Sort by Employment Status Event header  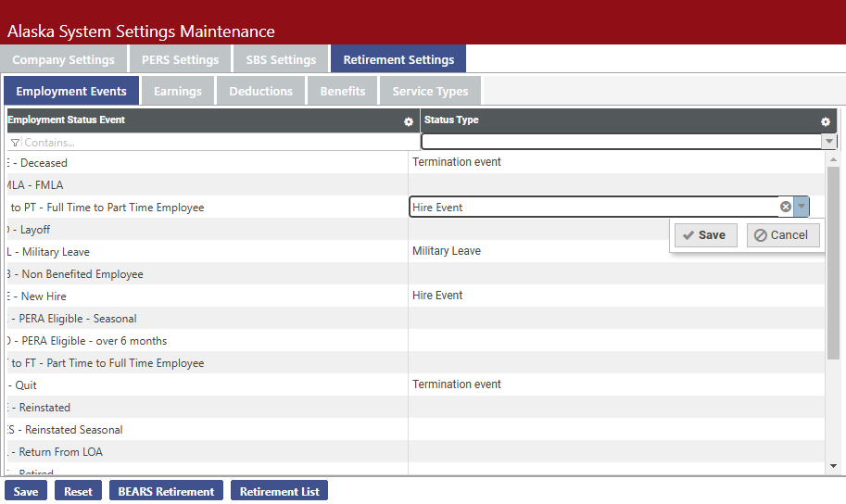[x=67, y=120]
